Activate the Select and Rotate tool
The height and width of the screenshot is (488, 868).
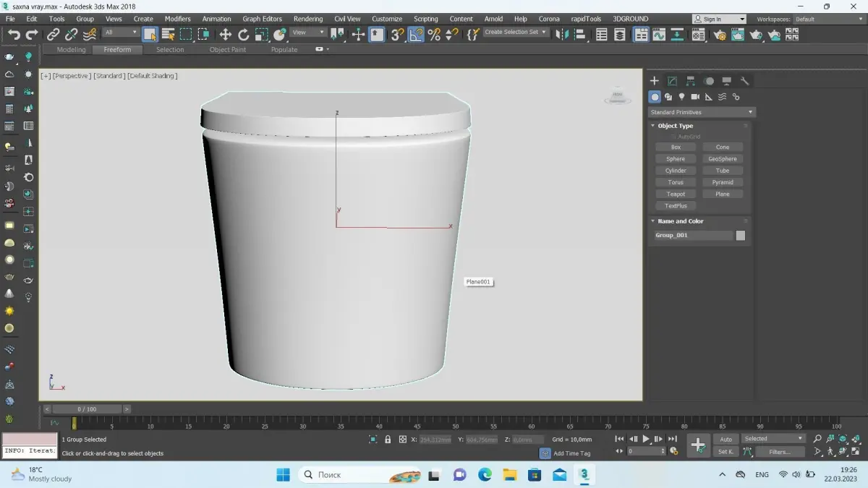[243, 34]
